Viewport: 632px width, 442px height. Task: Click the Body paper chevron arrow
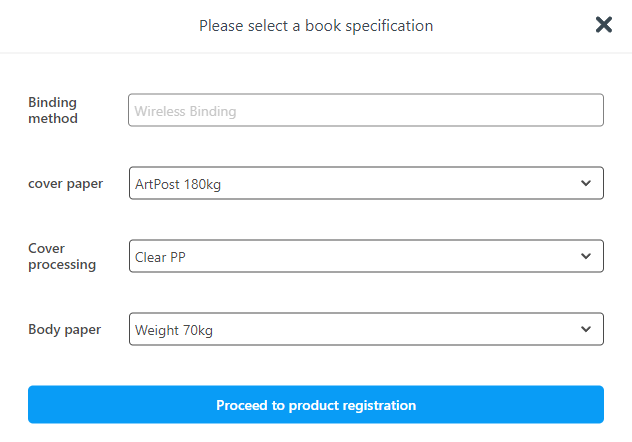586,330
